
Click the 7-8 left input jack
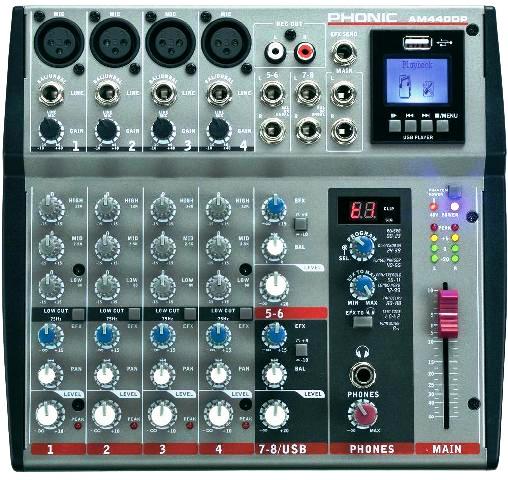point(308,93)
